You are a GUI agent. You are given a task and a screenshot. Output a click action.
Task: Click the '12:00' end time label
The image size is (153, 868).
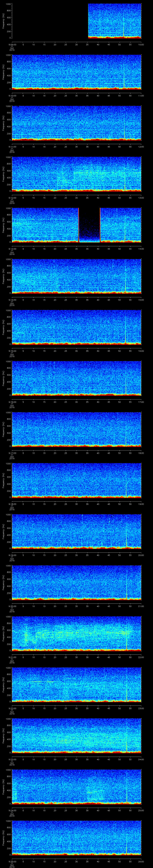pyautogui.click(x=141, y=147)
